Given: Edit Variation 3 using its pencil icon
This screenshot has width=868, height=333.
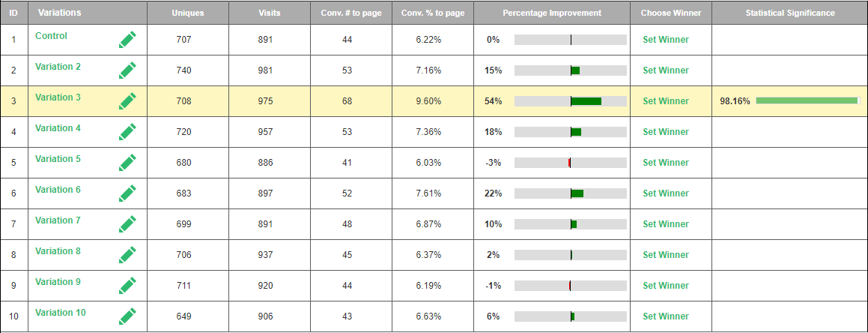Looking at the screenshot, I should (x=127, y=101).
